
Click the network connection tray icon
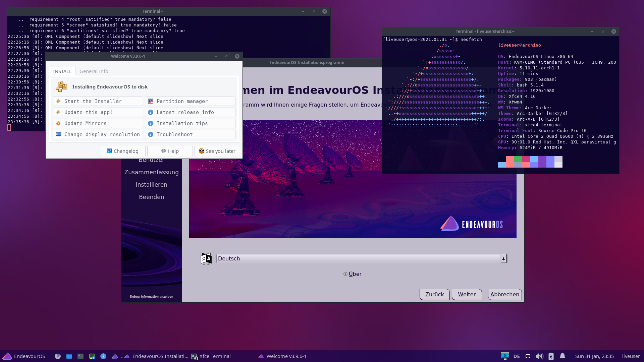click(528, 356)
